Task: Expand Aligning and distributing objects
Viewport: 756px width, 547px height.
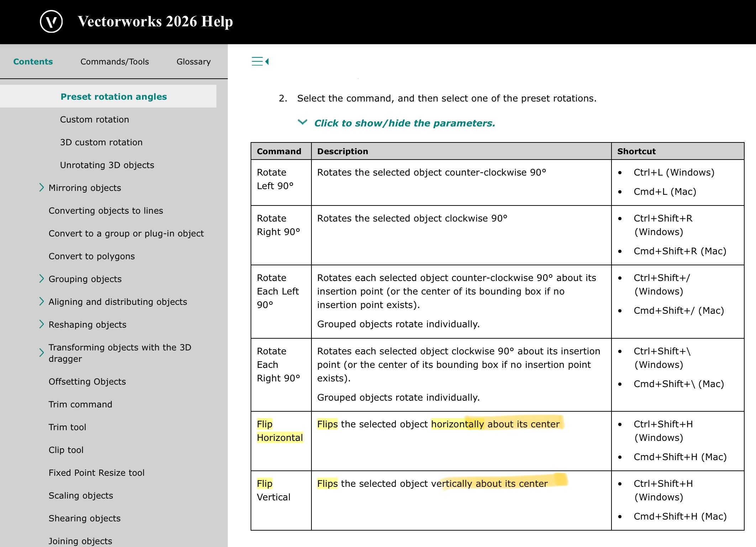Action: point(42,302)
